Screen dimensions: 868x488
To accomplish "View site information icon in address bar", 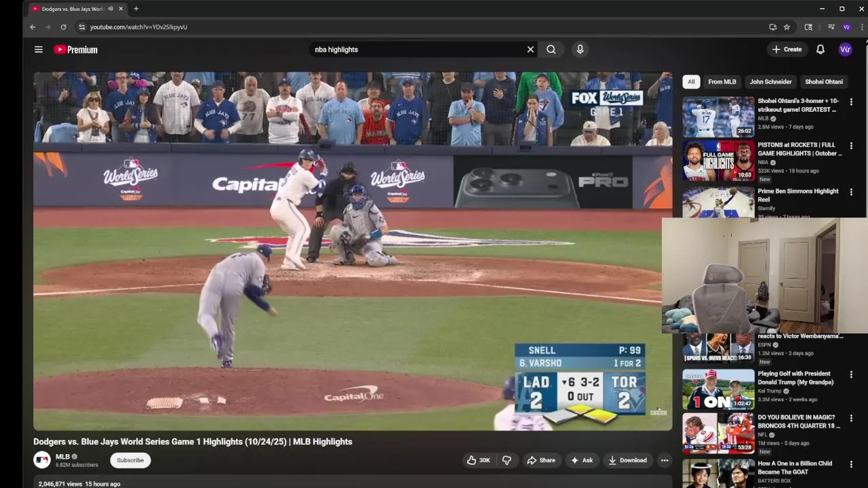I will coord(81,27).
